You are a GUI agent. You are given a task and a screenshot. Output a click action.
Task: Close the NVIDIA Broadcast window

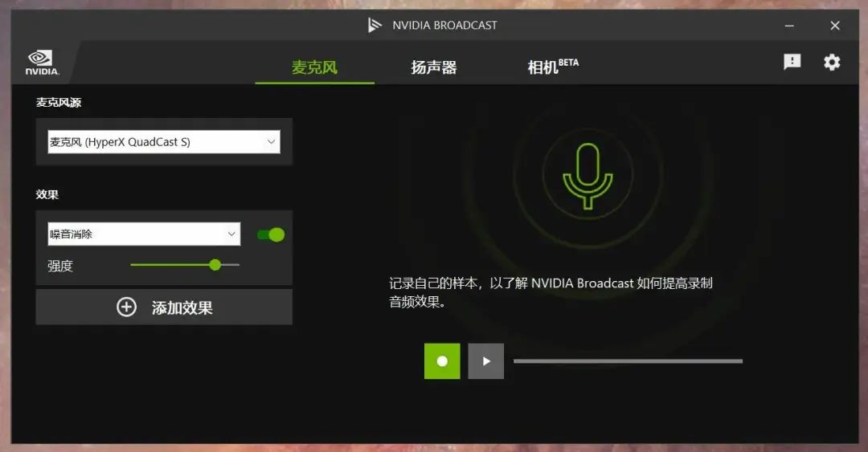835,26
